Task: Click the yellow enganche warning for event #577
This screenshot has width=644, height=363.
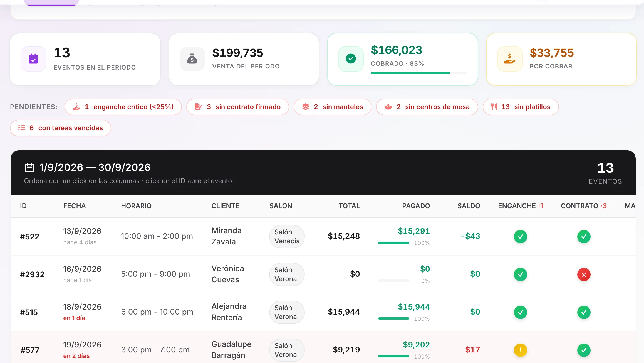Action: [521, 350]
